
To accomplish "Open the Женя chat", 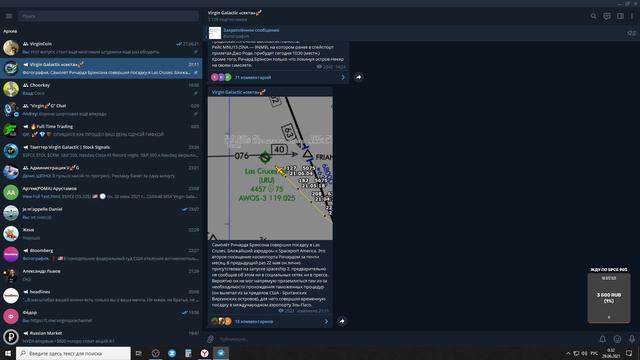I will tap(101, 233).
